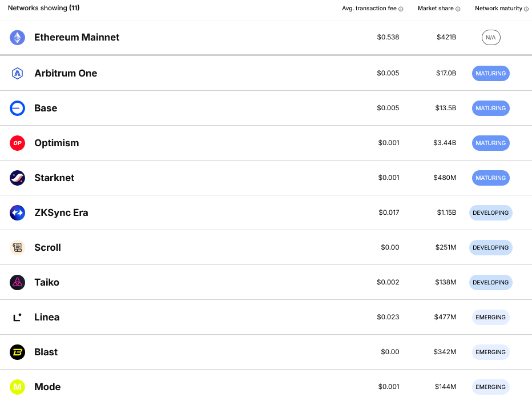The height and width of the screenshot is (401, 532).
Task: Click the EMERGING badge next to Linea
Action: point(490,317)
